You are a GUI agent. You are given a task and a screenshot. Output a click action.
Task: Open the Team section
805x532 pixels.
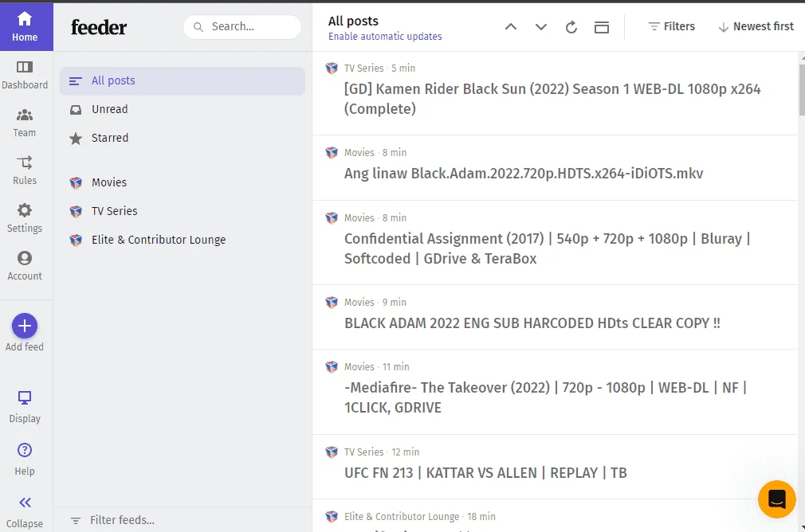click(25, 123)
